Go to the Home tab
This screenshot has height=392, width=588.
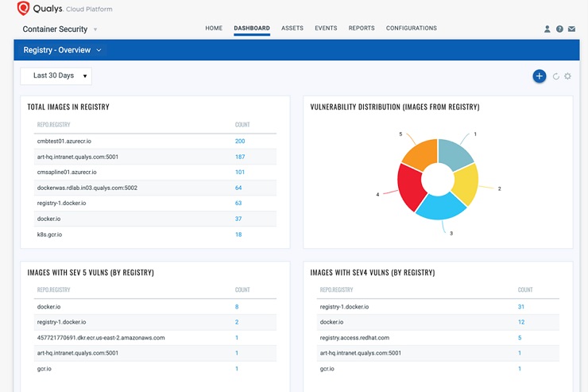(214, 29)
